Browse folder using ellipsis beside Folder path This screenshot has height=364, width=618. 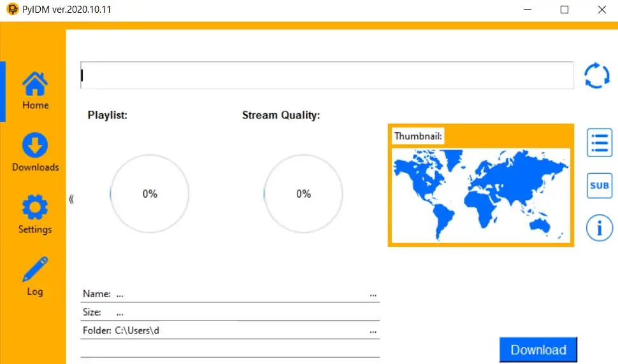pyautogui.click(x=373, y=332)
